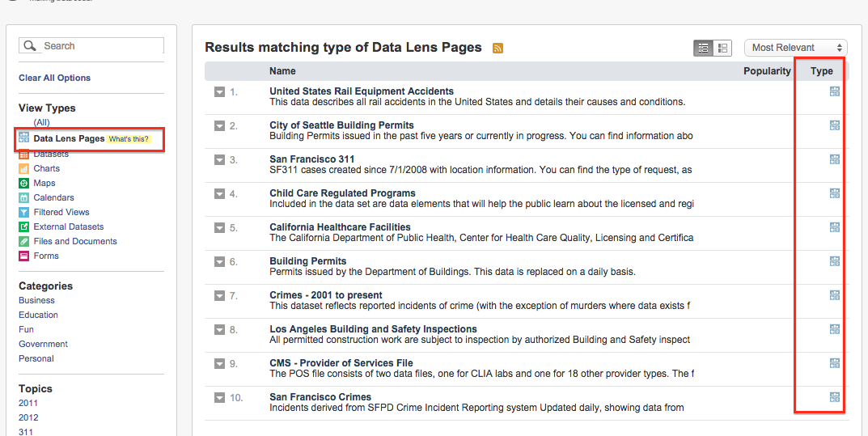
Task: Click type icon for Crimes - 2001 to present
Action: click(x=835, y=295)
